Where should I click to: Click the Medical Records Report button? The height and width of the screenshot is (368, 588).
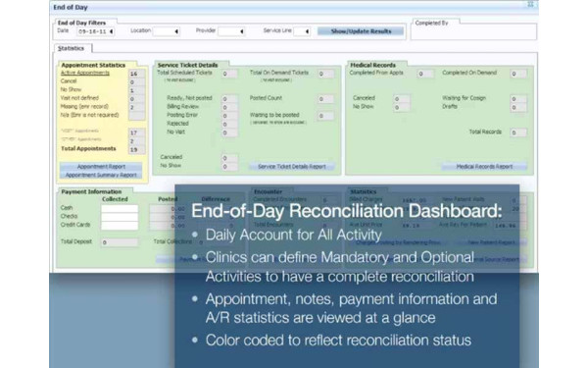tap(484, 167)
